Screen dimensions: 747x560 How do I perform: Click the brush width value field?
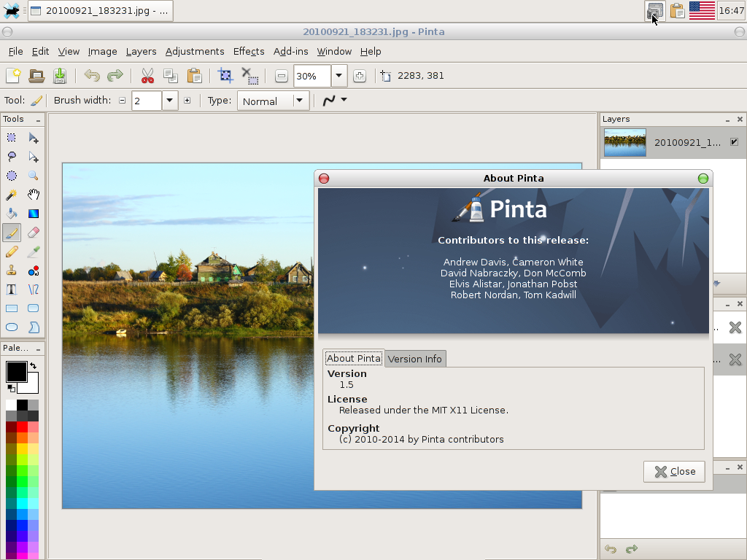point(147,101)
